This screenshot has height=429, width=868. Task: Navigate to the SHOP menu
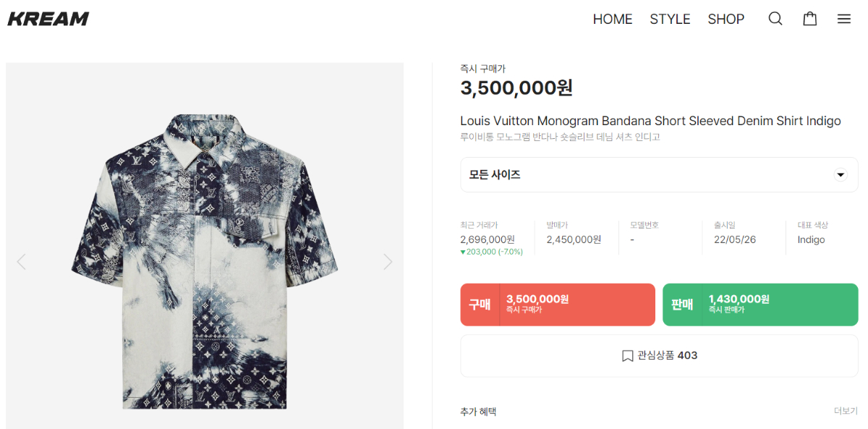[726, 20]
